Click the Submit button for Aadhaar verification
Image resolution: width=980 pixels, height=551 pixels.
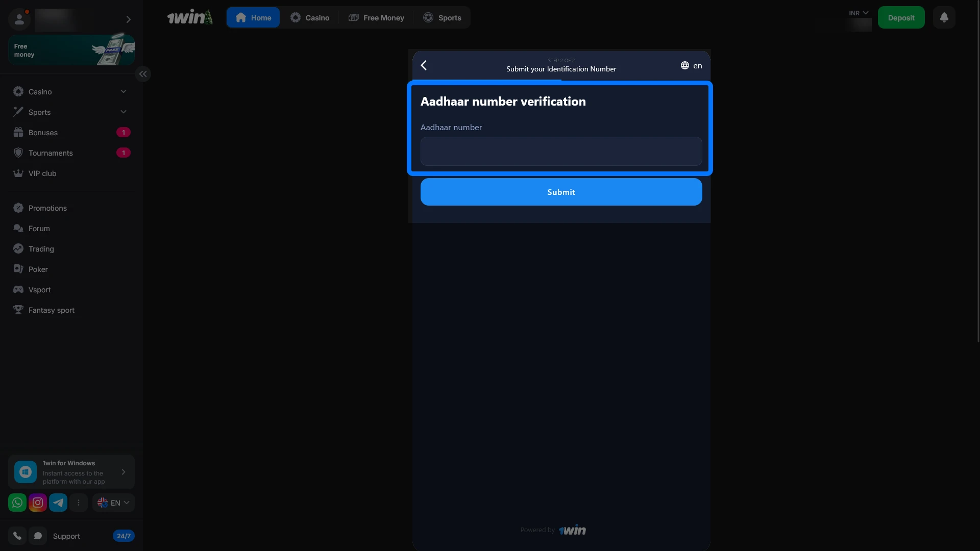560,192
